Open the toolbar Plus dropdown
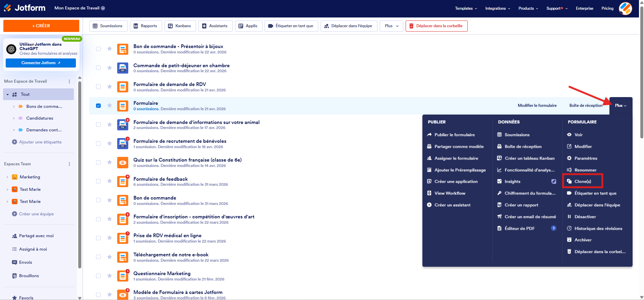Viewport: 644px width, 300px height. [x=392, y=26]
